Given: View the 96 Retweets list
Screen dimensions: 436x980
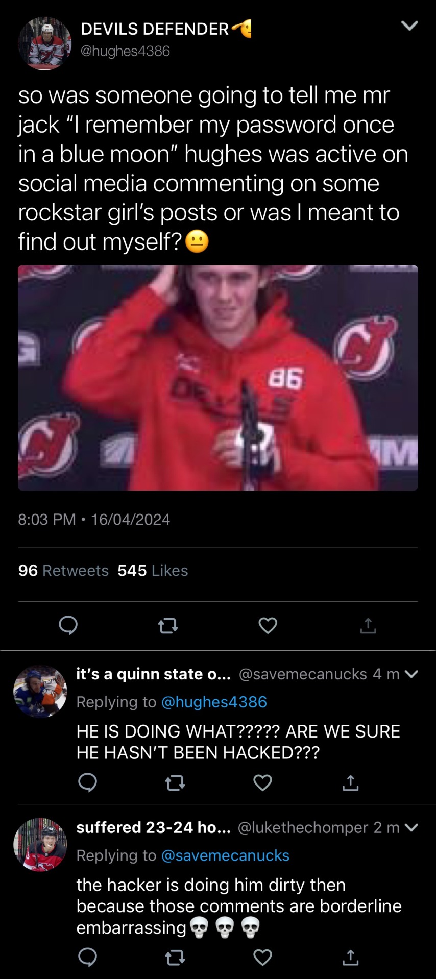Looking at the screenshot, I should pos(63,570).
